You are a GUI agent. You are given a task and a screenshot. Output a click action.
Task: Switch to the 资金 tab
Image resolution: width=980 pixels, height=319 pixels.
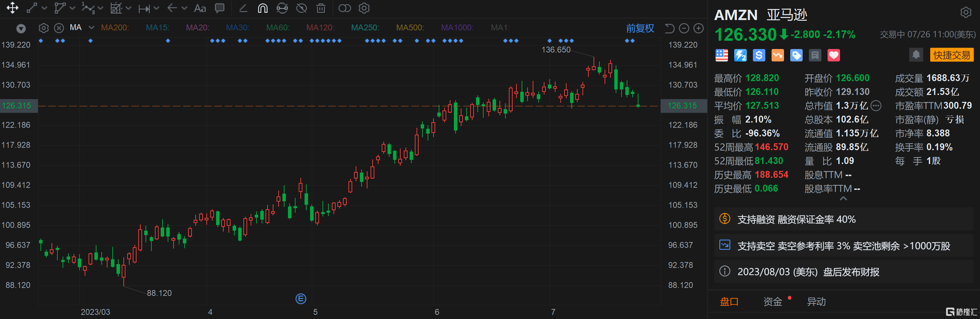[x=773, y=302]
